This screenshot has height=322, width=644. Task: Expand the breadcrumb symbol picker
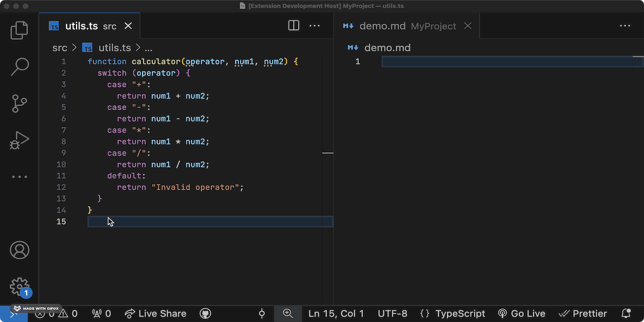(148, 47)
